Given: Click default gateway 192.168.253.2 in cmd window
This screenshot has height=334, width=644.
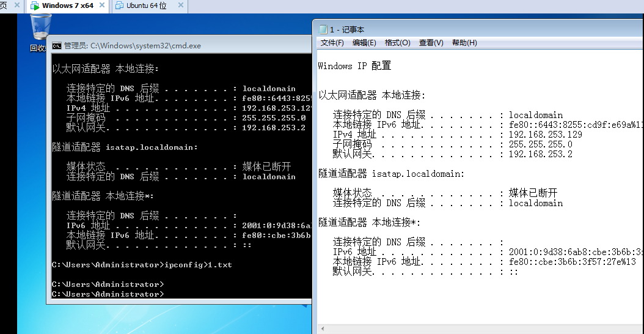Looking at the screenshot, I should 274,127.
